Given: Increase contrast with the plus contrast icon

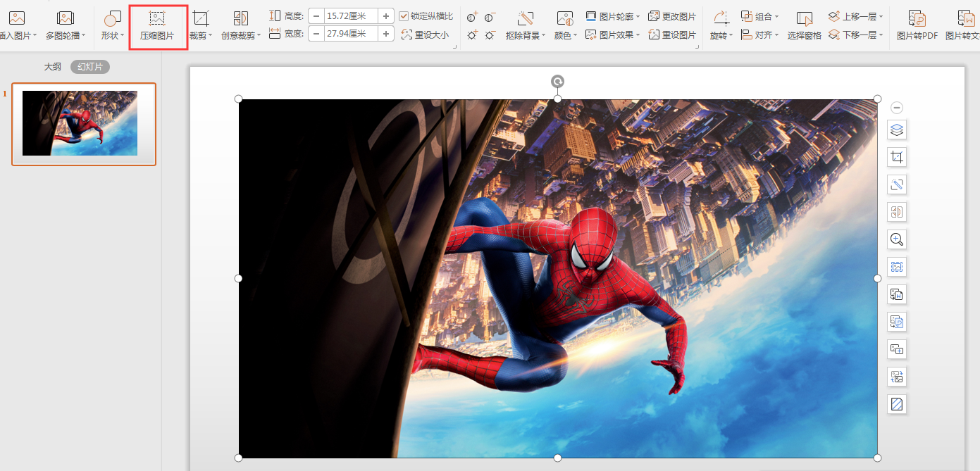Looking at the screenshot, I should click(473, 17).
